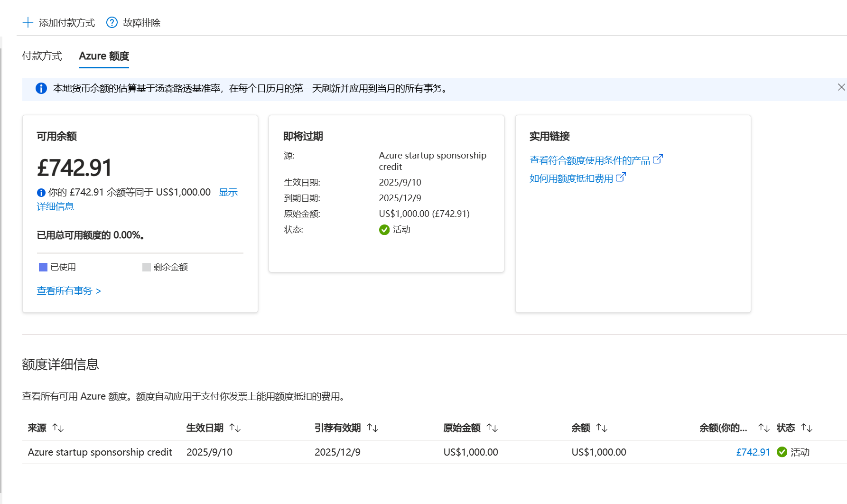The height and width of the screenshot is (504, 847).
Task: Select the Azure startup sponsorship credit row
Action: click(100, 452)
